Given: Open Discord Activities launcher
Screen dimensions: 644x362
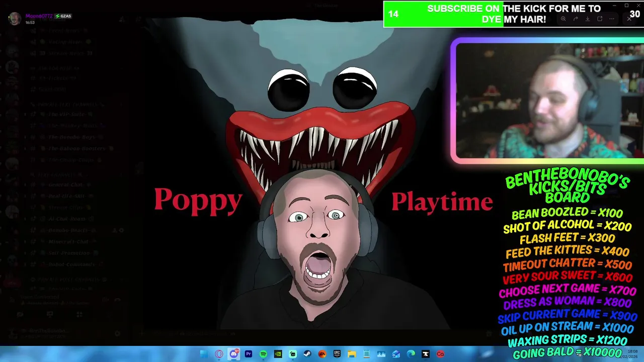Looking at the screenshot, I should coord(79,314).
